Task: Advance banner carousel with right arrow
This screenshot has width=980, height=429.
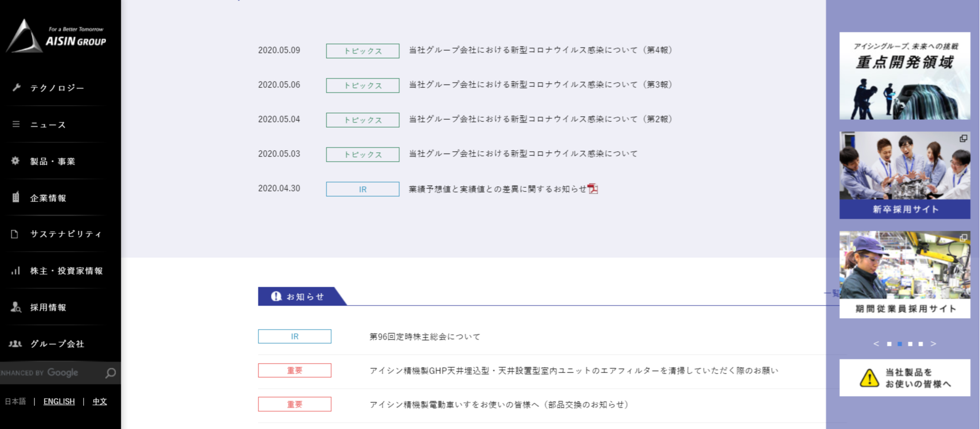Action: (x=933, y=344)
